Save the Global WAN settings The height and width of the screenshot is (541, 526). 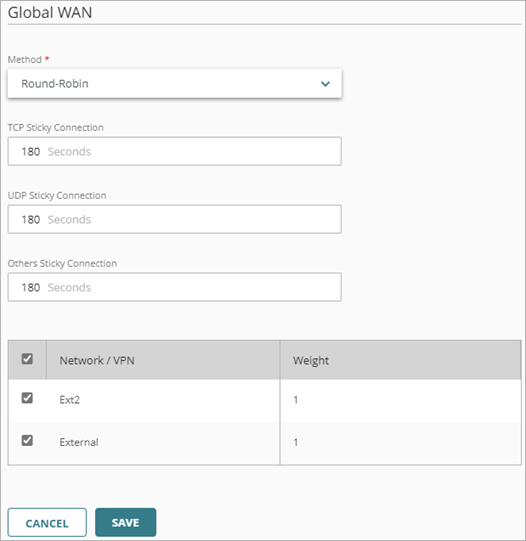tap(126, 522)
